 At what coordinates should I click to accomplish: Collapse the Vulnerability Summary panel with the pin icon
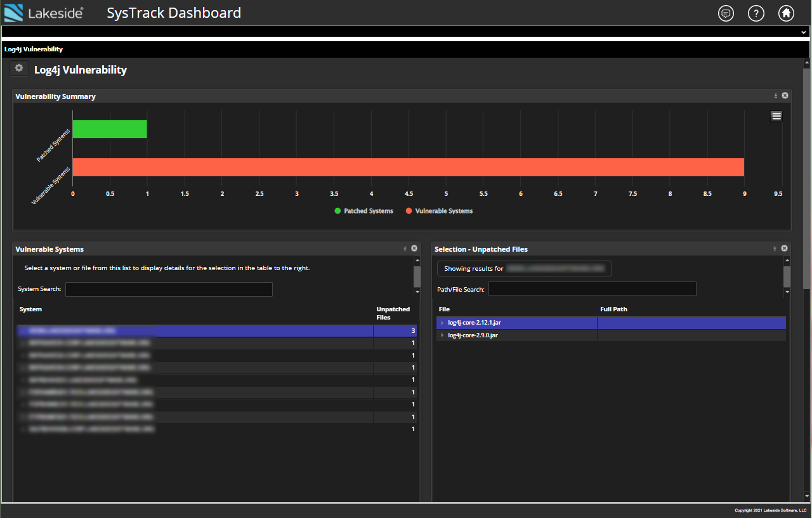775,96
